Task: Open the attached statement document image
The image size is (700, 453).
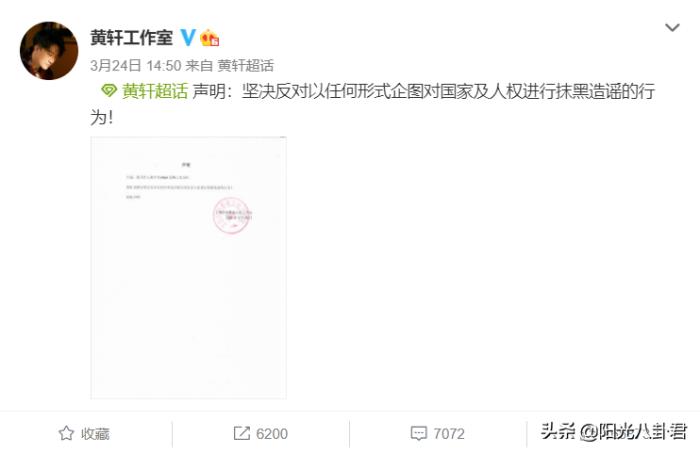Action: [x=188, y=267]
